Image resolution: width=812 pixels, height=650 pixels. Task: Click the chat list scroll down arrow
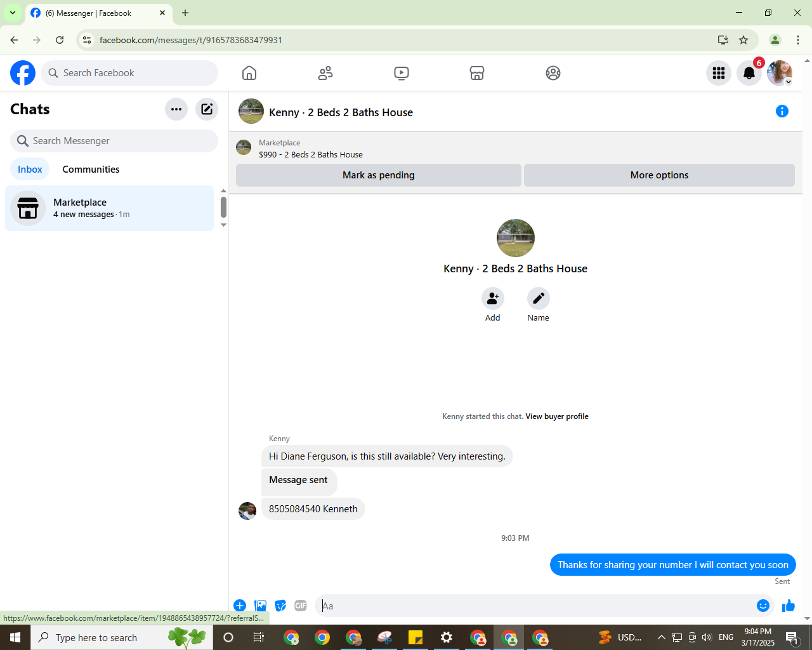point(223,225)
